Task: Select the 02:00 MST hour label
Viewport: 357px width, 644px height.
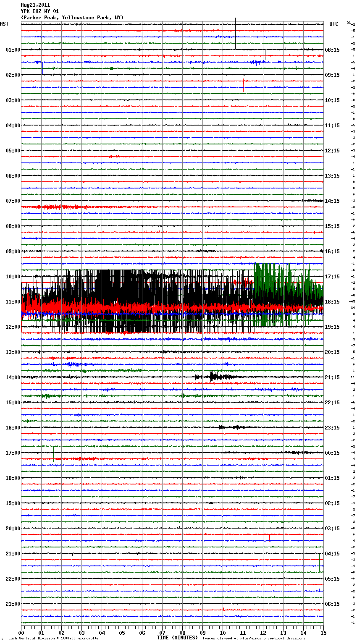Action: tap(13, 75)
